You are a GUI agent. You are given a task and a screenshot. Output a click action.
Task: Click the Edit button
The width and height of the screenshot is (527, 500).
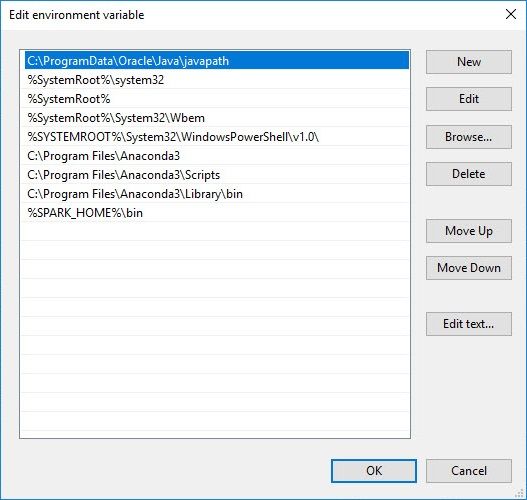pos(469,99)
